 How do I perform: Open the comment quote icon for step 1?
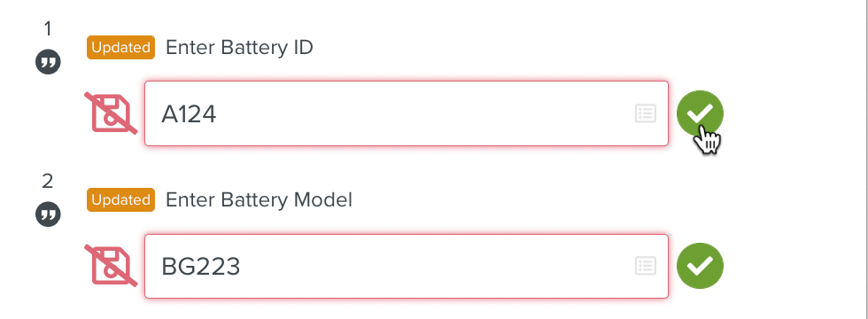coord(48,62)
